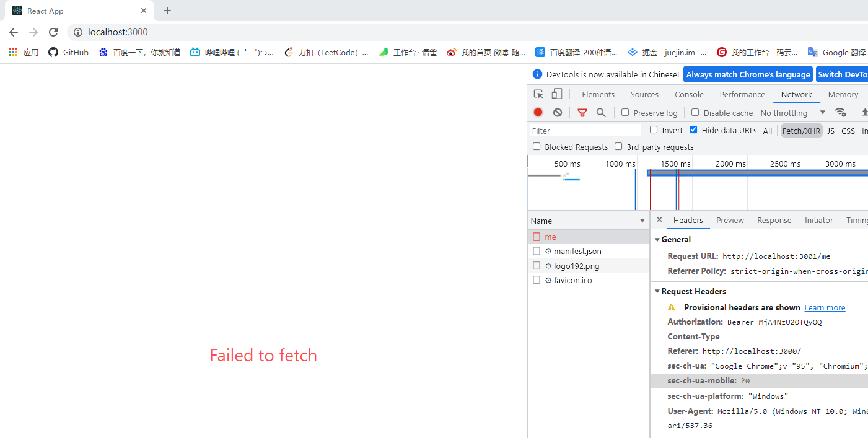This screenshot has width=868, height=438.
Task: Show the request Preview tab
Action: [730, 220]
